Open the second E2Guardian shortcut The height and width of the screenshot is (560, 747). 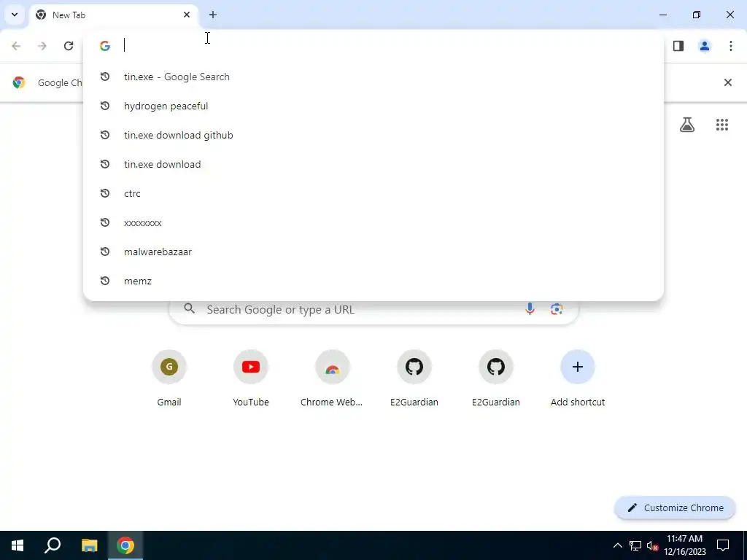(496, 378)
